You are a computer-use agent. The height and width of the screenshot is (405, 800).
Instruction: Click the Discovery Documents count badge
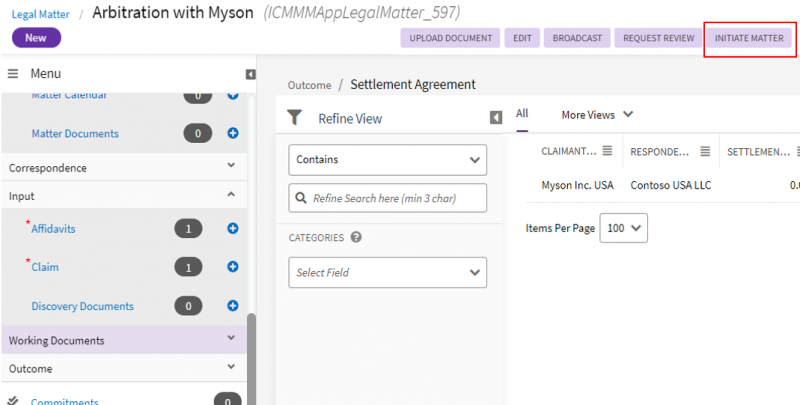[x=188, y=306]
